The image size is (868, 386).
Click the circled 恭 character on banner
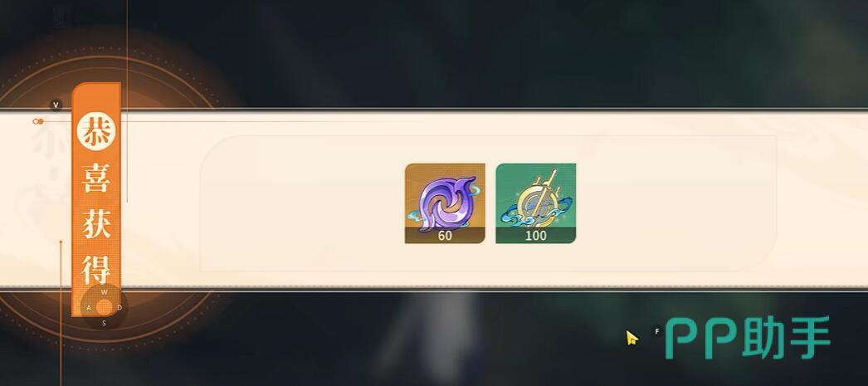[95, 131]
